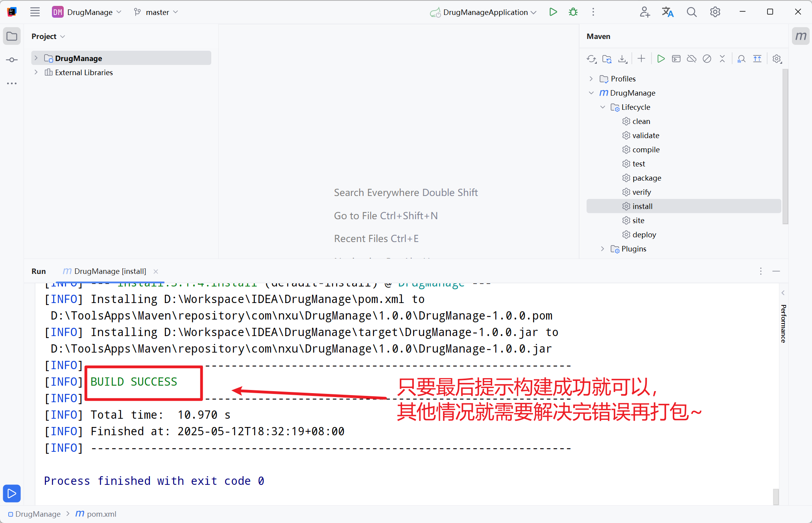Image resolution: width=812 pixels, height=523 pixels.
Task: Toggle the Maven tool window stripe button
Action: pos(801,37)
